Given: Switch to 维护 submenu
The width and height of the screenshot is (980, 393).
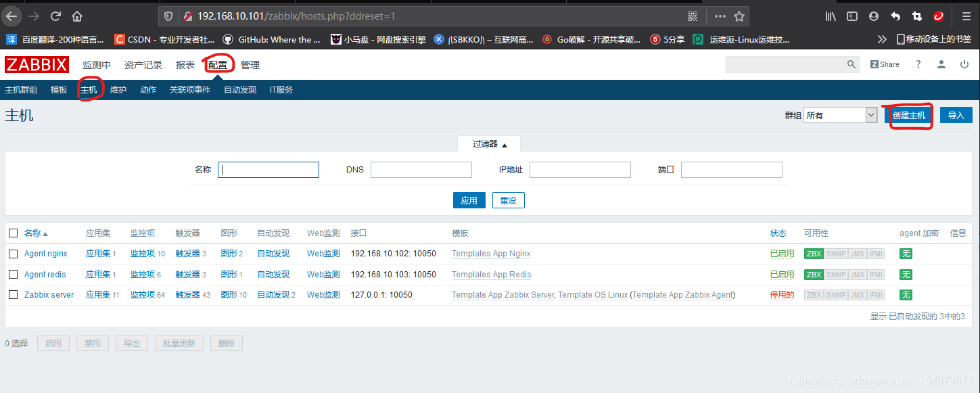Looking at the screenshot, I should point(118,89).
